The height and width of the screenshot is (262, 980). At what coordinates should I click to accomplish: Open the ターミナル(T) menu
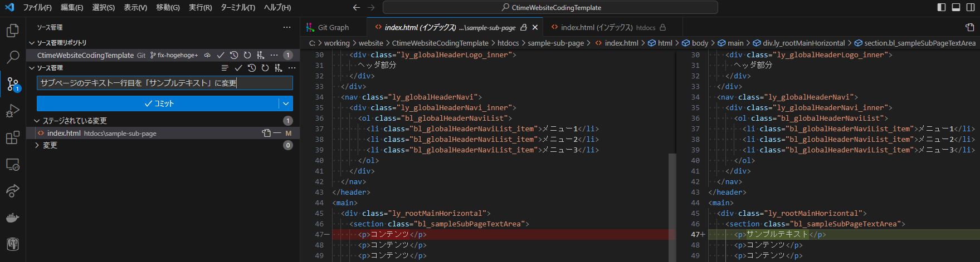pyautogui.click(x=238, y=8)
